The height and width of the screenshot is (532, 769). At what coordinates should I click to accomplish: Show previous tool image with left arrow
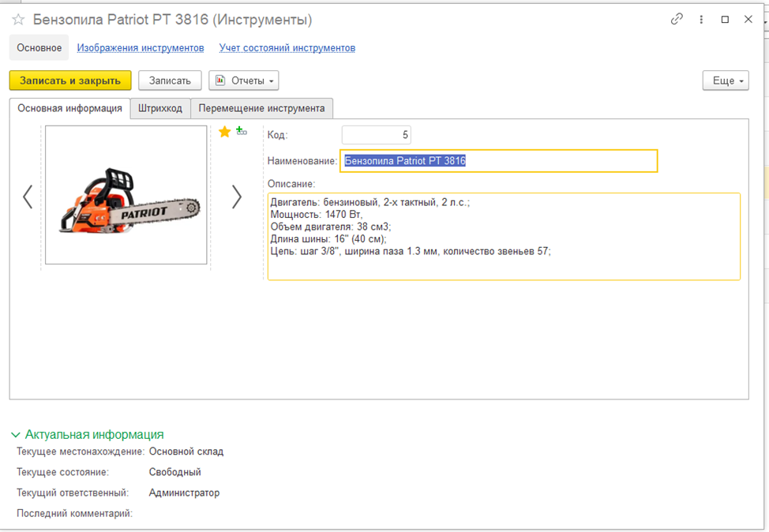28,197
